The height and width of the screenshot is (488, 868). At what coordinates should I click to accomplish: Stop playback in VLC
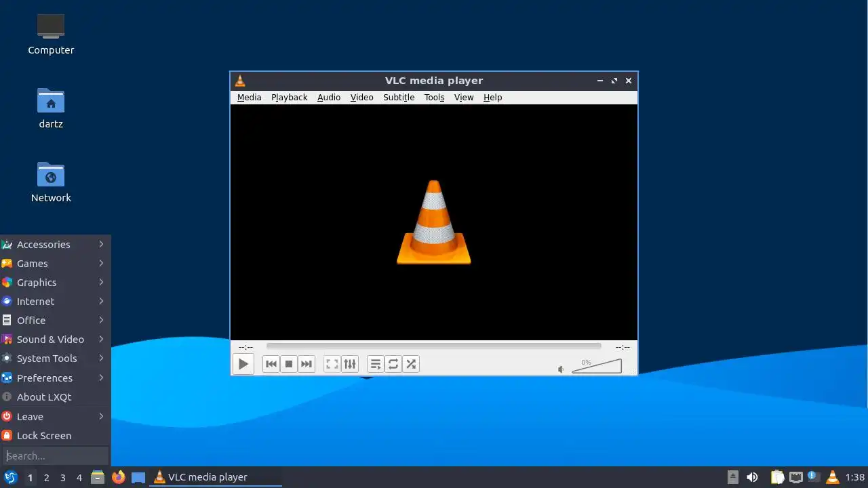coord(289,364)
